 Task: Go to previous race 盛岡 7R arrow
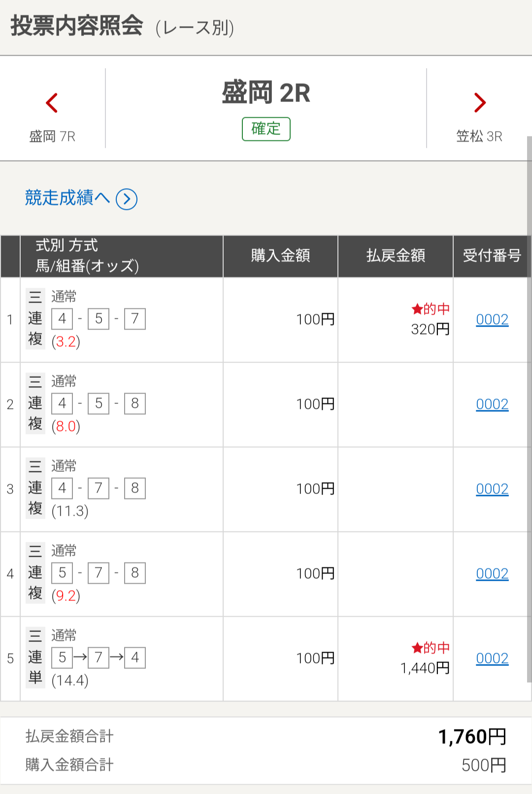52,103
